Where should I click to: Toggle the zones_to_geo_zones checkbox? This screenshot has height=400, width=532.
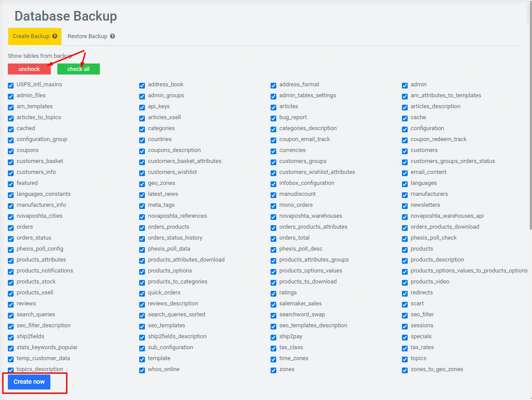click(405, 370)
